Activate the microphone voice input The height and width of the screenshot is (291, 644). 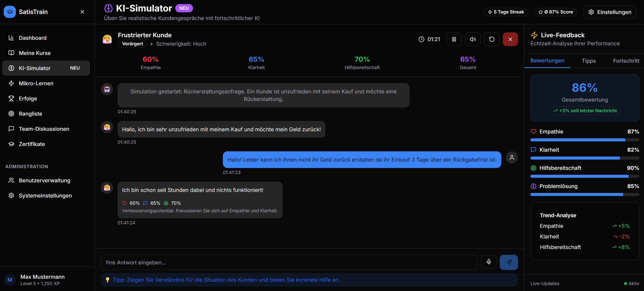pos(488,262)
